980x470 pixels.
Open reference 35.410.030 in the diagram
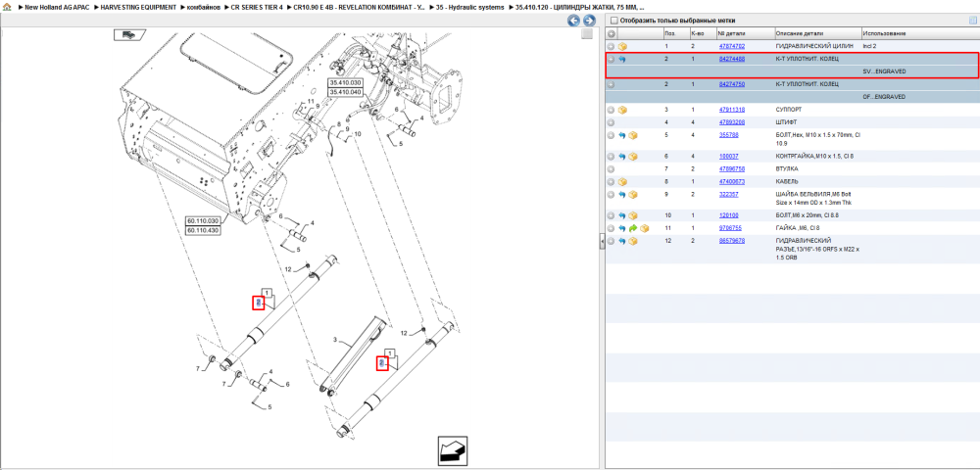click(346, 82)
